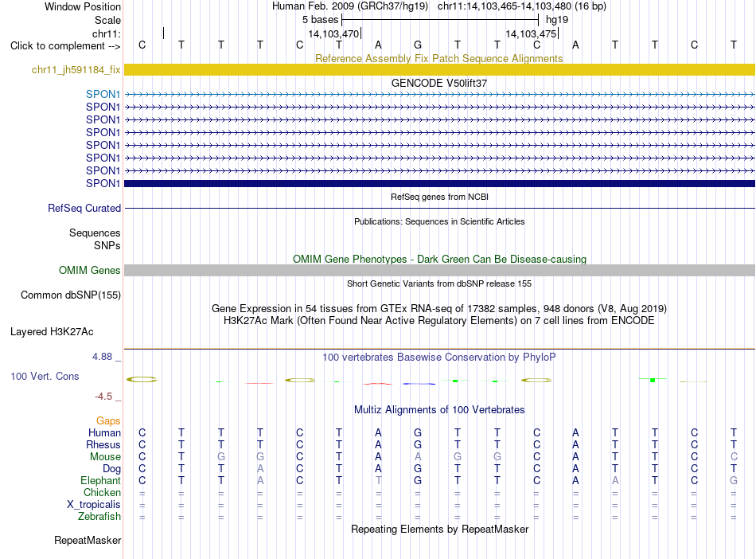Image resolution: width=756 pixels, height=559 pixels.
Task: Open the GENCODE V50lift37 track title
Action: (438, 83)
